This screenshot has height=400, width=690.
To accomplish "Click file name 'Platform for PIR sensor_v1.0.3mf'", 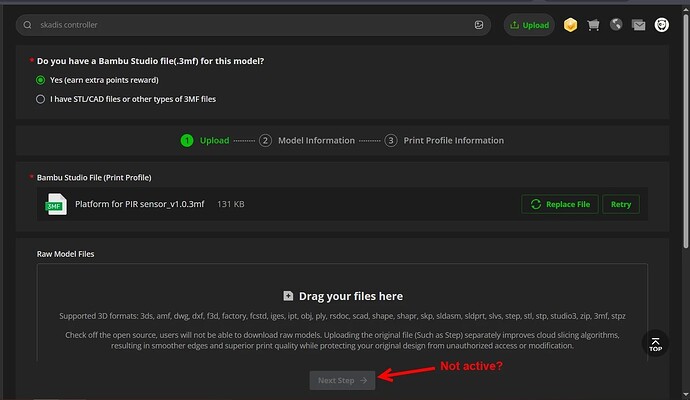I will (x=139, y=204).
